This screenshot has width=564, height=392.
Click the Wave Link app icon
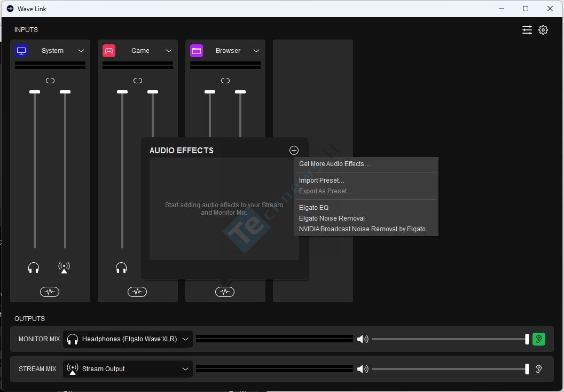10,9
